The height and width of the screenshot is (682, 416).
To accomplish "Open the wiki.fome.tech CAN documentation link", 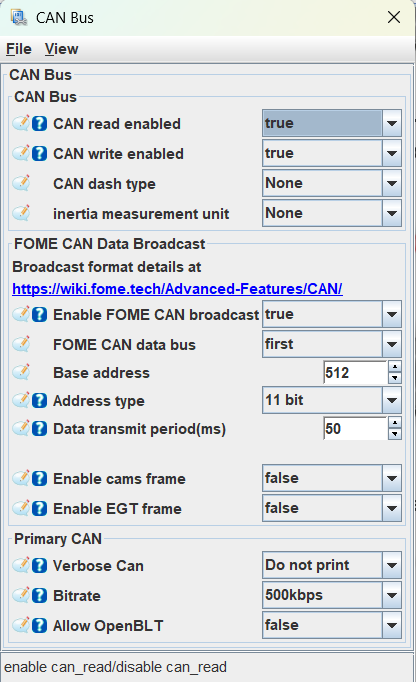I will pos(177,289).
